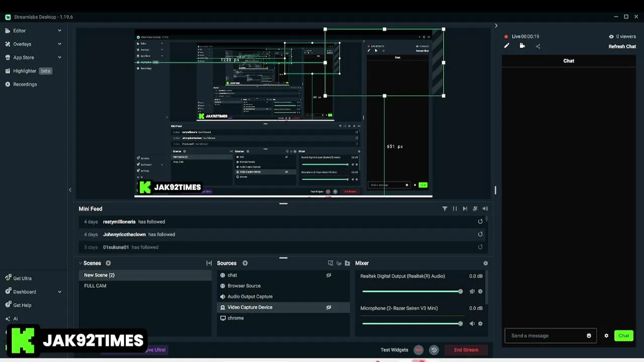
Task: Open Get Help in the sidebar
Action: tap(22, 305)
